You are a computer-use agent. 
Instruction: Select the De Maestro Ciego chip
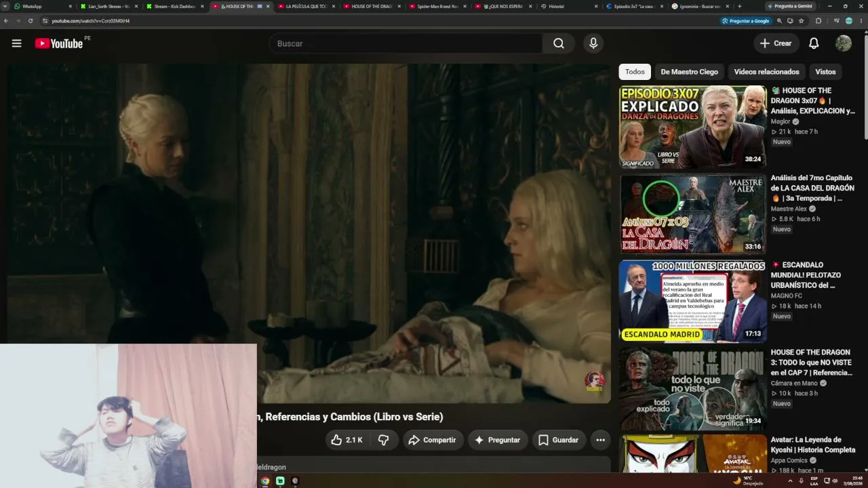coord(689,72)
